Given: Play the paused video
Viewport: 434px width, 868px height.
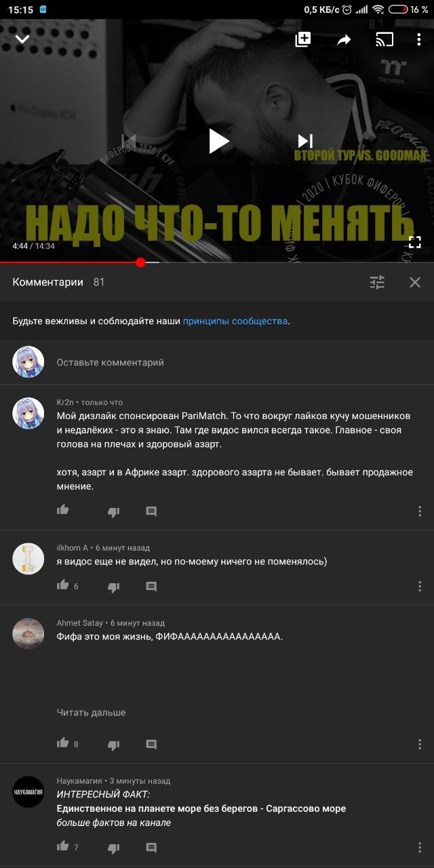Looking at the screenshot, I should (x=218, y=141).
